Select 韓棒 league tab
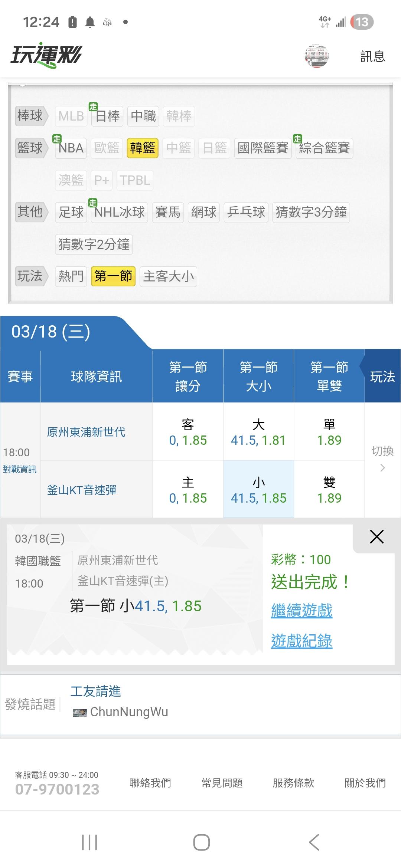Viewport: 401px width, 868px height. [x=179, y=116]
